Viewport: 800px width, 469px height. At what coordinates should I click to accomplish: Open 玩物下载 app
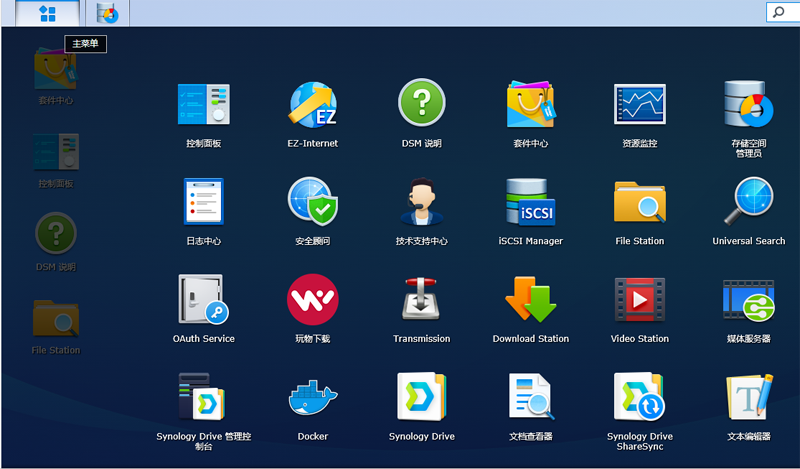(313, 299)
